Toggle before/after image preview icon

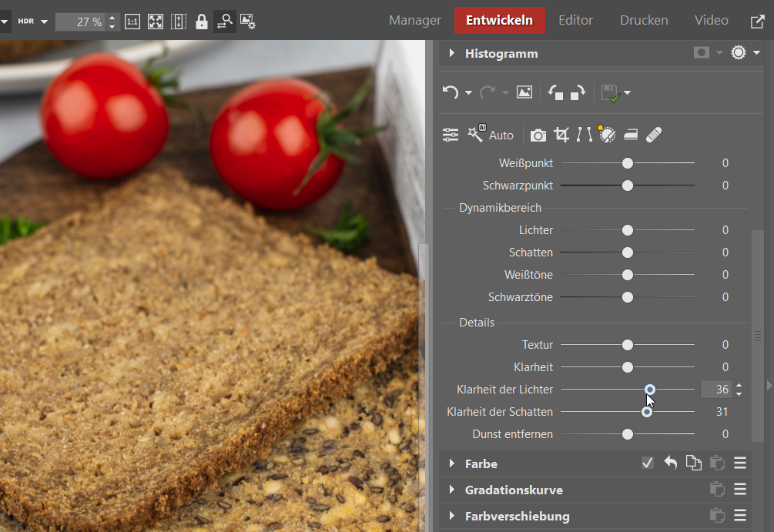(x=524, y=92)
